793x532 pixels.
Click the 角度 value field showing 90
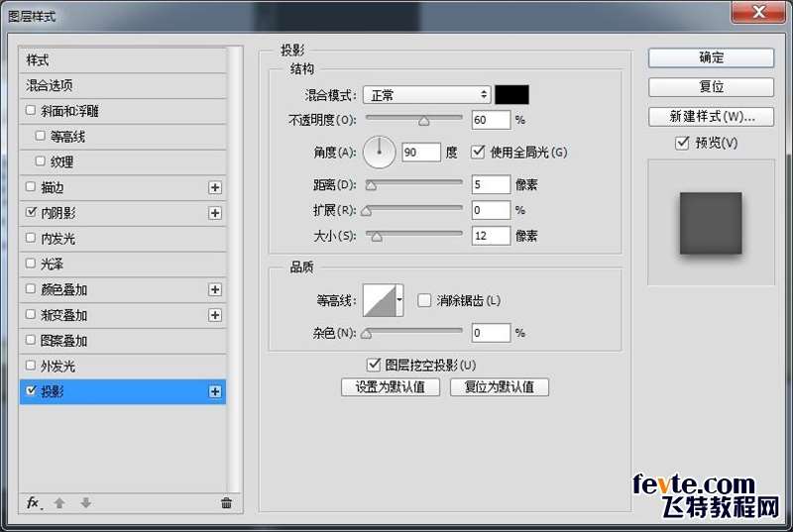421,153
